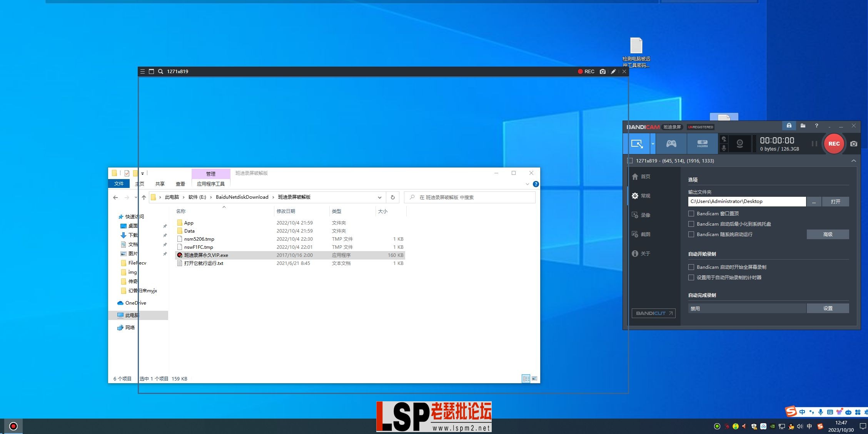This screenshot has height=434, width=868.
Task: Click Explorer help icon
Action: tap(536, 184)
